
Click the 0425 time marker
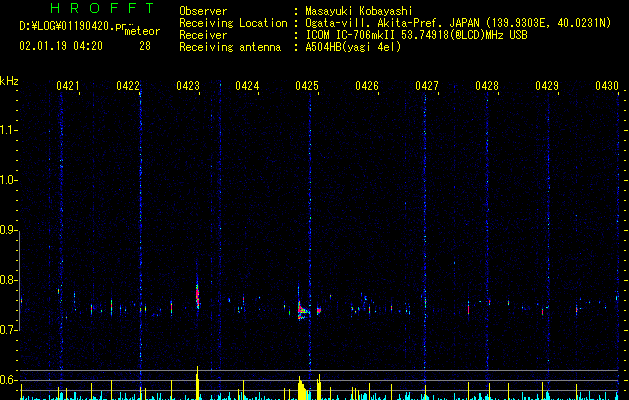(307, 86)
